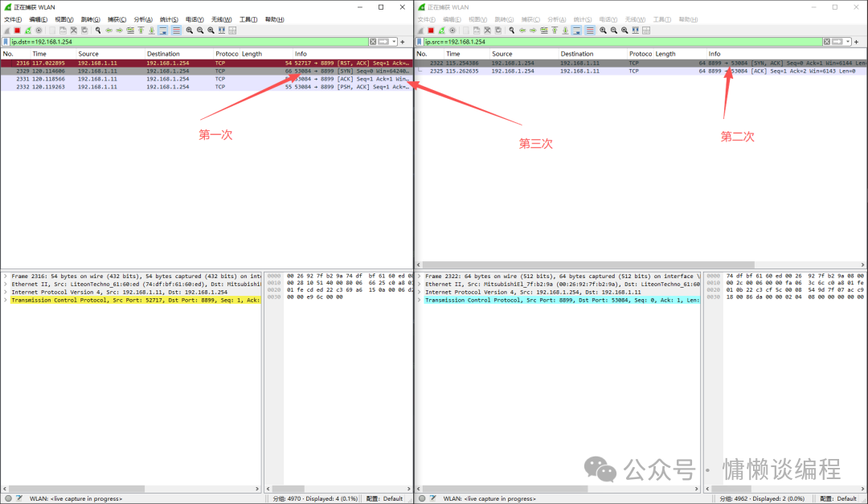The height and width of the screenshot is (504, 868).
Task: Add filter button via plus, left window
Action: pyautogui.click(x=403, y=42)
